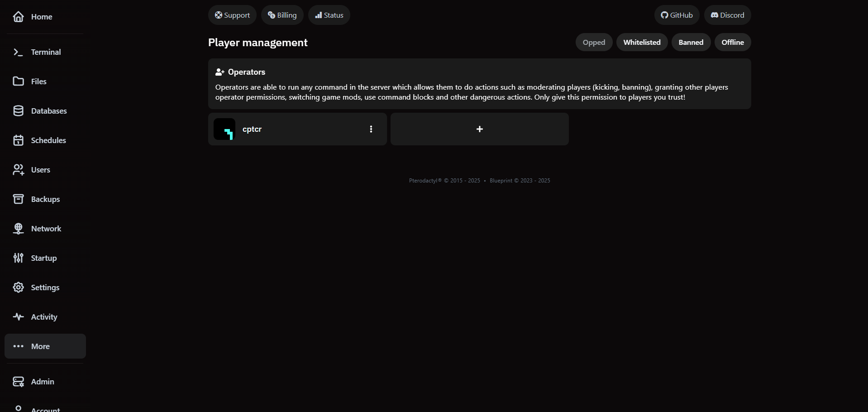This screenshot has height=412, width=868.
Task: Click the Admin panel icon
Action: (18, 381)
